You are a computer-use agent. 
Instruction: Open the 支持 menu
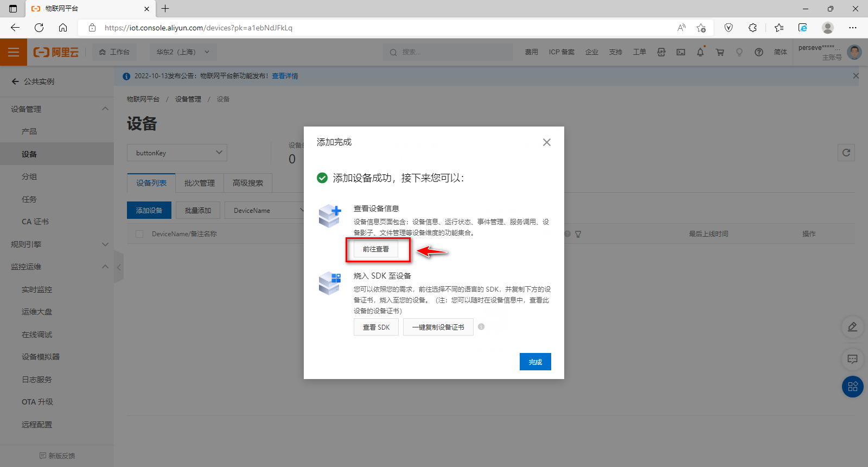(x=615, y=52)
